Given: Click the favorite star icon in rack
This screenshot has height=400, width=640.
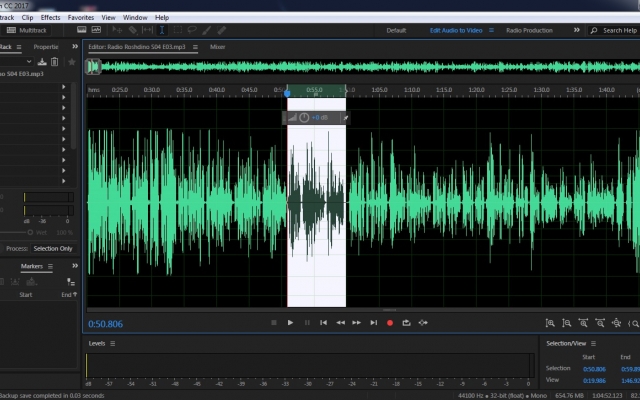Looking at the screenshot, I should [x=72, y=62].
